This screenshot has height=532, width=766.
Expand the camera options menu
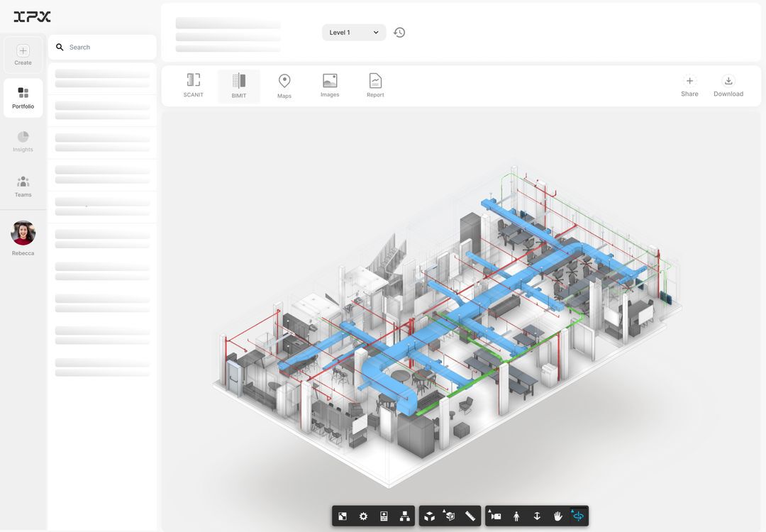[x=495, y=516]
